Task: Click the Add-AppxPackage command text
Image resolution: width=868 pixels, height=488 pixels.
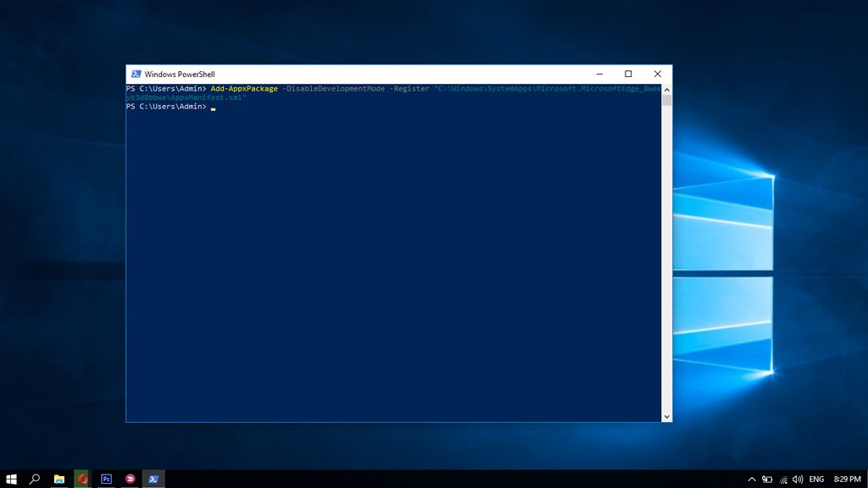Action: click(244, 88)
